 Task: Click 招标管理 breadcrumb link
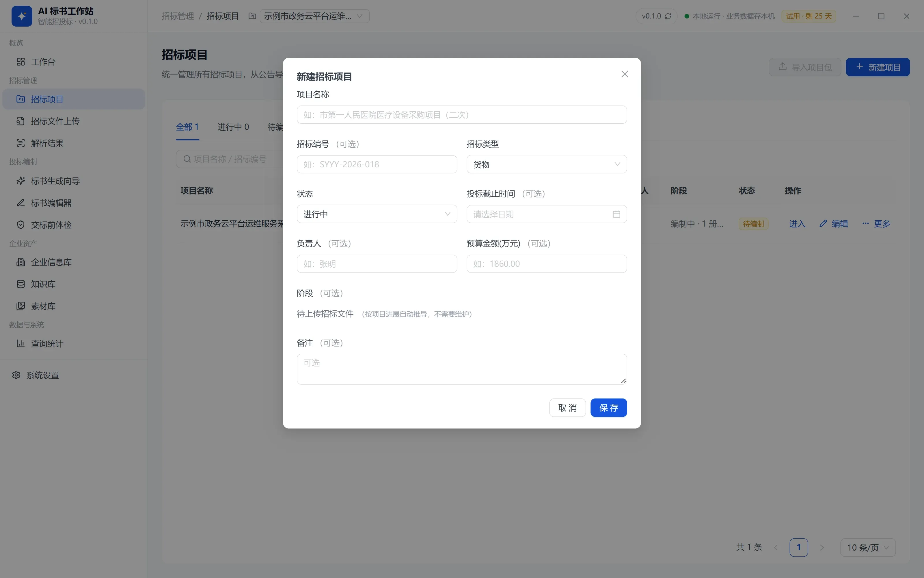point(178,16)
